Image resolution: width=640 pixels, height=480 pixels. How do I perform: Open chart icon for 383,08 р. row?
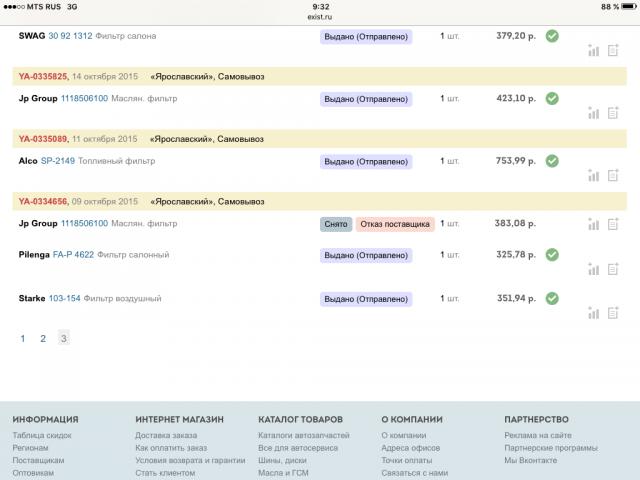tap(593, 224)
